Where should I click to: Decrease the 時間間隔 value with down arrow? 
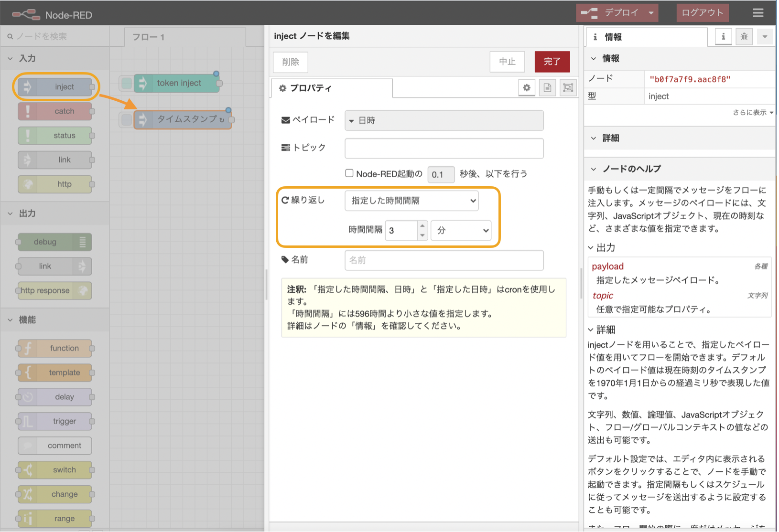[x=422, y=235]
